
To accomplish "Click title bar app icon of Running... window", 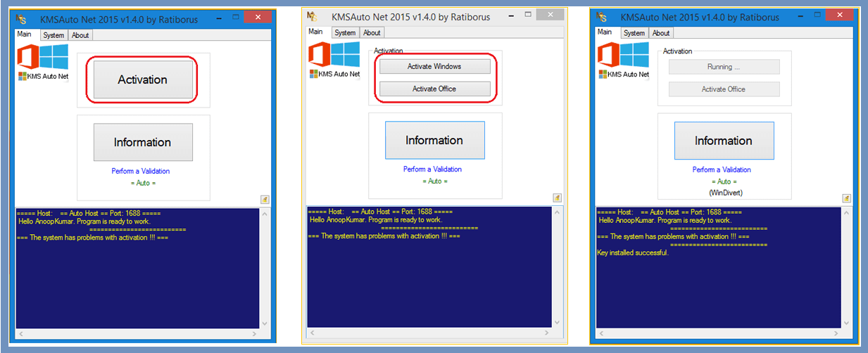I will point(601,16).
